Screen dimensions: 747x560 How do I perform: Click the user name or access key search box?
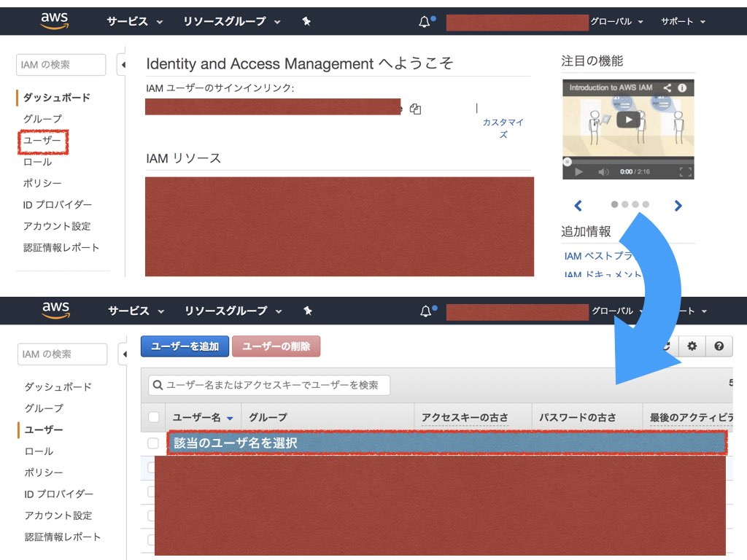pyautogui.click(x=269, y=385)
